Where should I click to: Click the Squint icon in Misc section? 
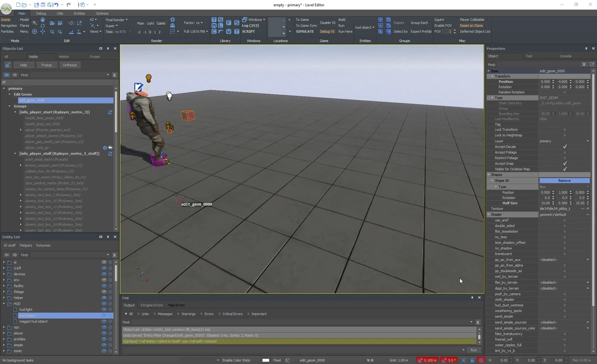439,19
